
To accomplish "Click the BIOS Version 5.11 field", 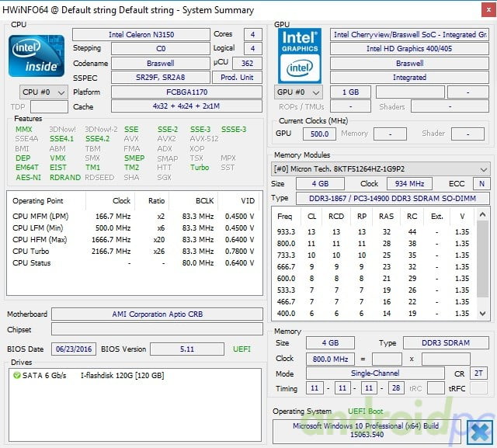I will [x=187, y=349].
